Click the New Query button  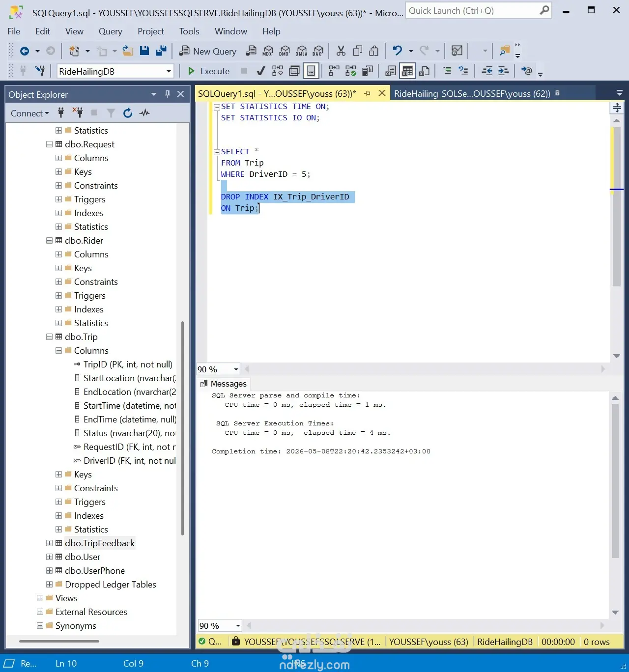point(208,51)
